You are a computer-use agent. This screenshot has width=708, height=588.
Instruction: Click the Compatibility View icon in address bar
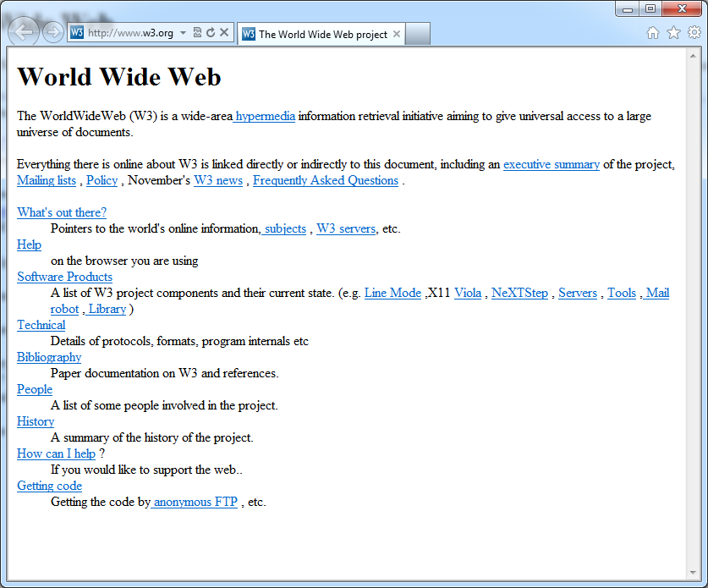point(197,33)
